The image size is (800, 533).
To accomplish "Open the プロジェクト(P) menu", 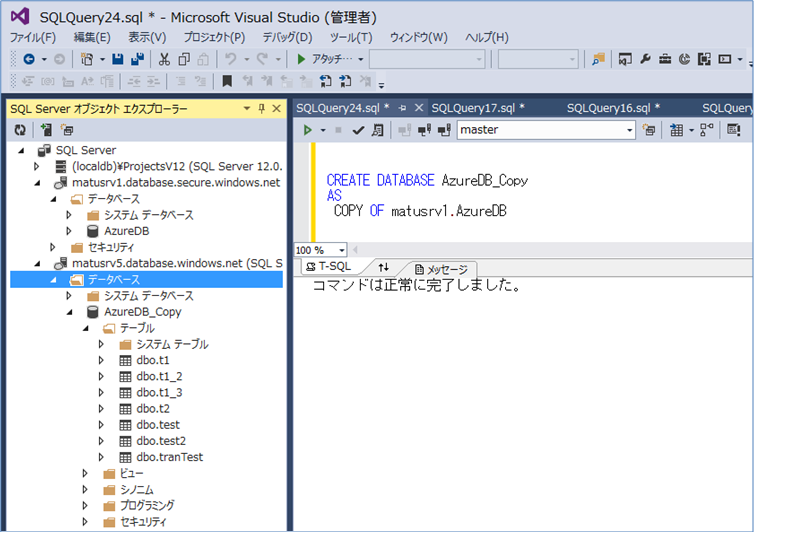I will click(214, 38).
